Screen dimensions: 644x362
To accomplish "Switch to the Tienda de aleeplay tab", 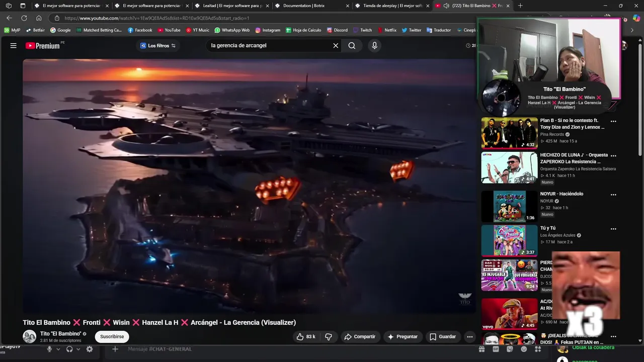I will tap(393, 6).
